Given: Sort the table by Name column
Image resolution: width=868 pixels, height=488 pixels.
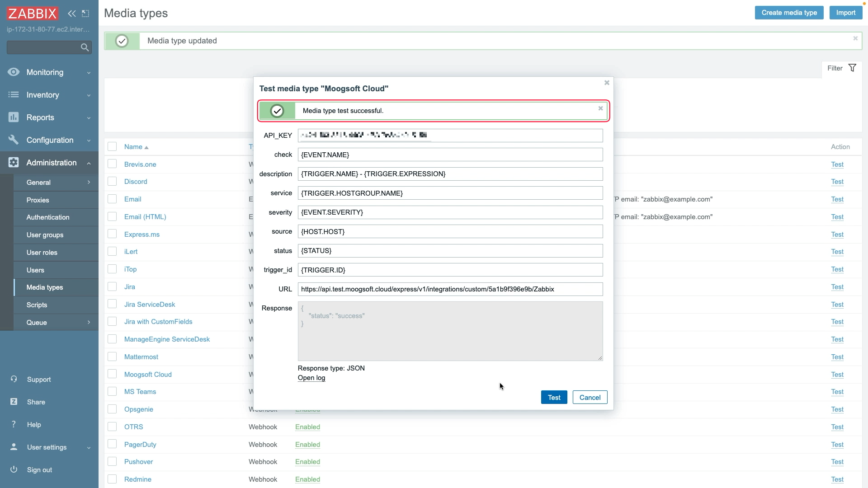Looking at the screenshot, I should click(x=136, y=147).
